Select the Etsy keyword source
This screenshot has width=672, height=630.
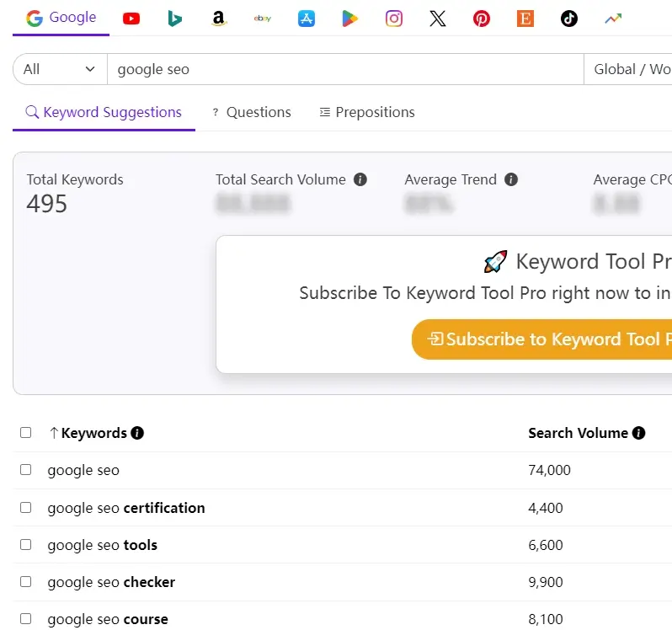click(x=525, y=19)
